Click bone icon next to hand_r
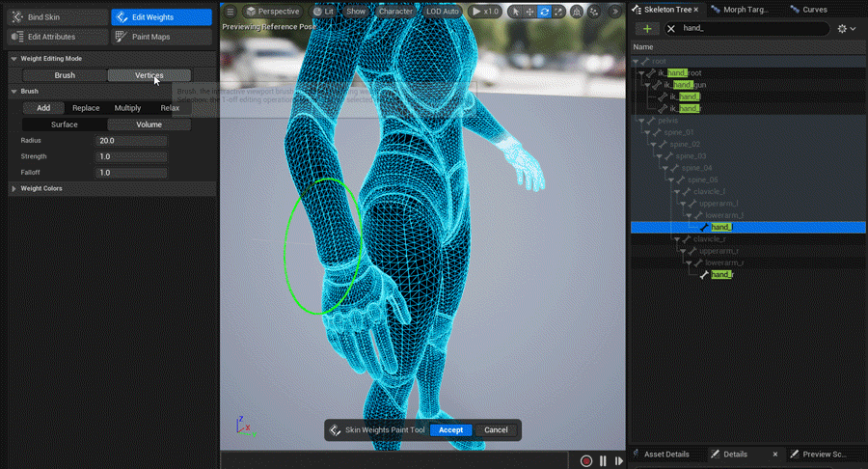Screen dimensions: 868x469 [x=704, y=275]
